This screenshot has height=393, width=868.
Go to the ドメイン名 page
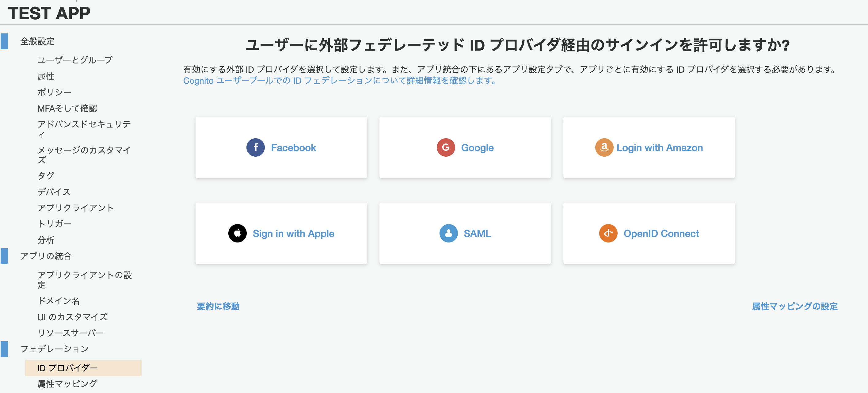pyautogui.click(x=58, y=301)
